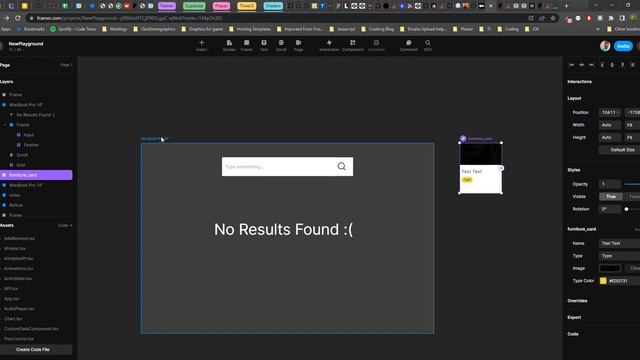This screenshot has height=360, width=640.
Task: Click the Invite button
Action: 623,46
